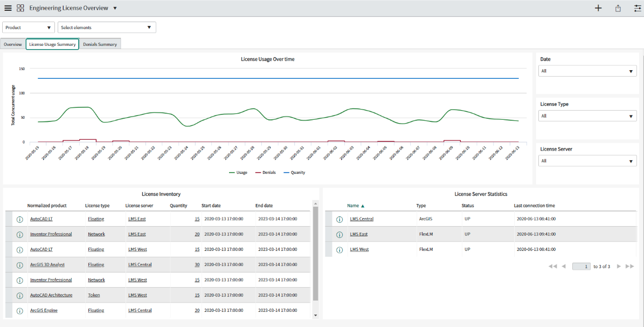Expand the Select elements dropdown
This screenshot has width=644, height=327.
coord(107,28)
